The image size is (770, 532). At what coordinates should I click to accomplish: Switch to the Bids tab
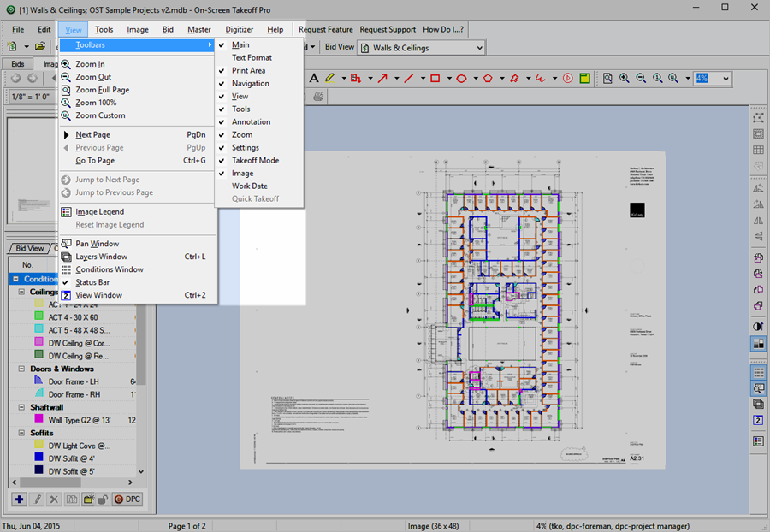pos(18,64)
